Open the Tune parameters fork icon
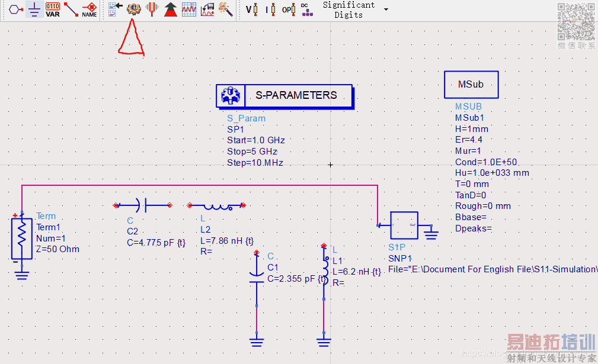The height and width of the screenshot is (364, 598). point(152,9)
